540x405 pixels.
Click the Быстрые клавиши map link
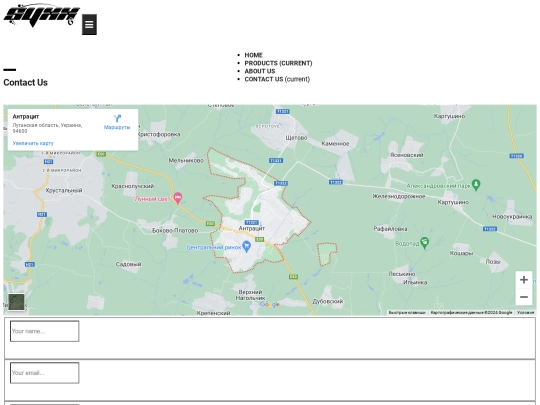(x=407, y=312)
